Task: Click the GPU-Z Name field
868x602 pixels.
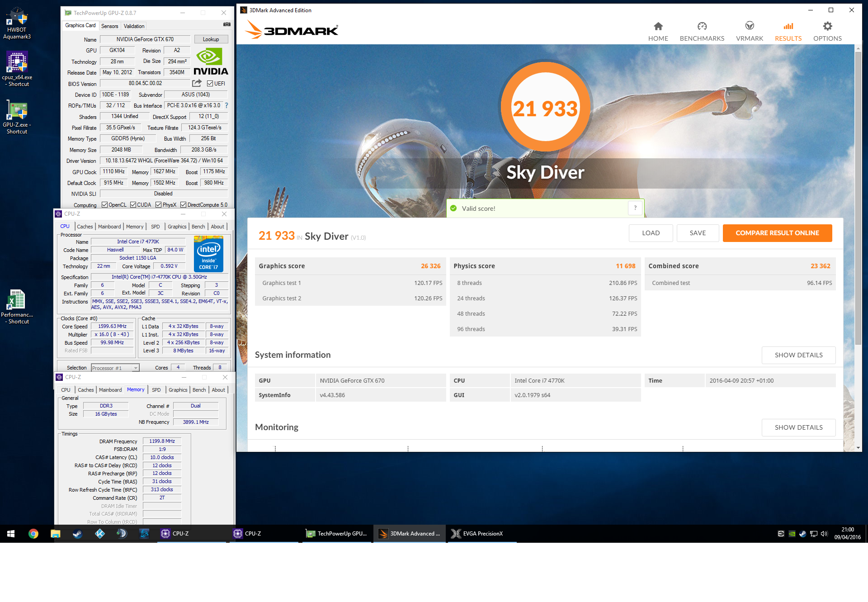Action: [x=145, y=39]
